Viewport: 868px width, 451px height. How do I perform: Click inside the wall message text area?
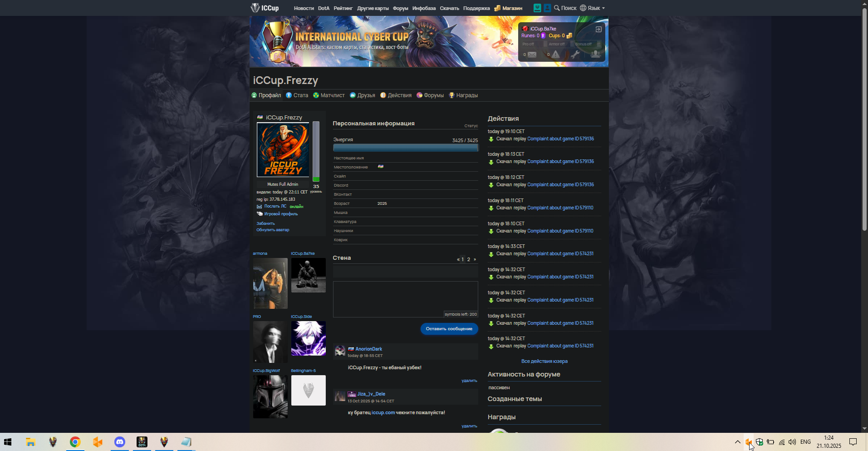[x=406, y=299]
